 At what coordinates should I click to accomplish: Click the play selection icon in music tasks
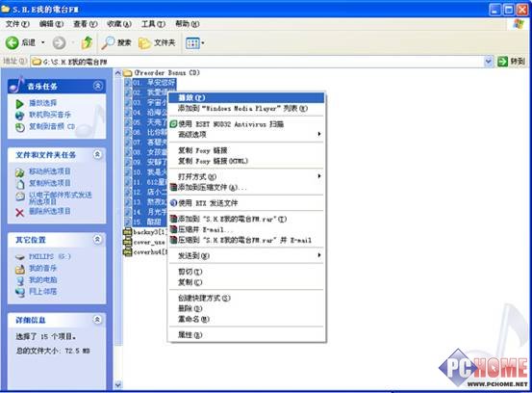pos(19,104)
